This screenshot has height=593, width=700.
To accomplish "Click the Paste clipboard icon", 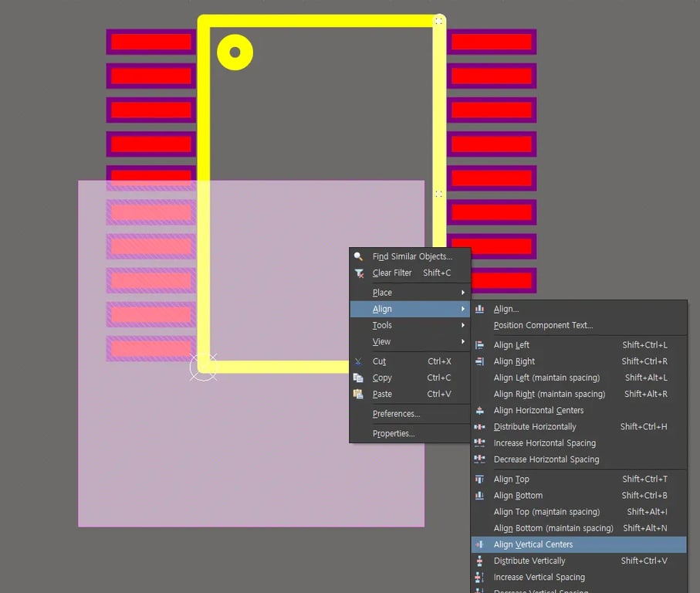I will tap(358, 394).
